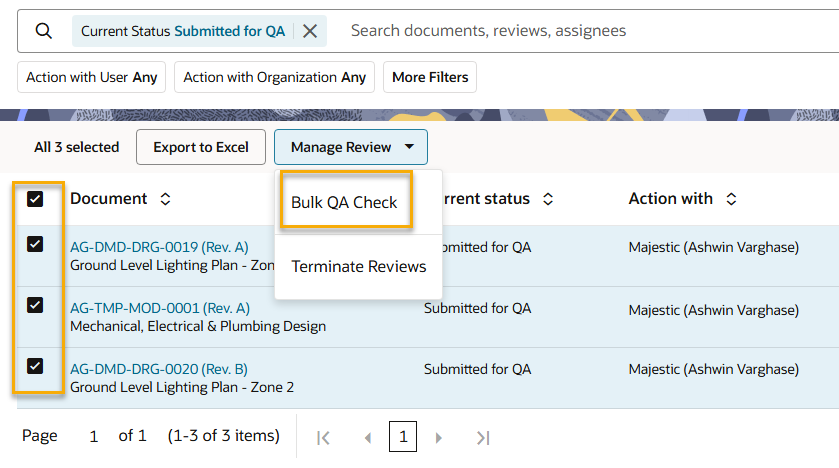This screenshot has height=468, width=839.
Task: Open the Action with User filter
Action: (x=92, y=77)
